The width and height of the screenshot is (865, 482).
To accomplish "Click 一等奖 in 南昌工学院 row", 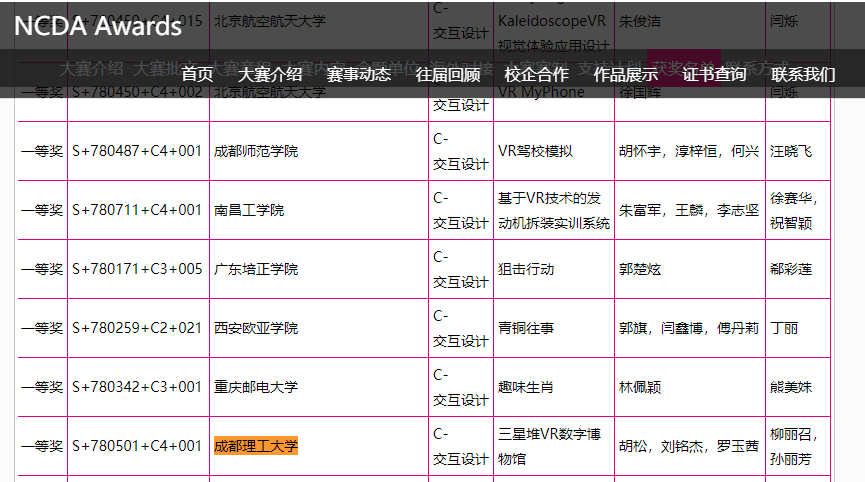I will [x=42, y=210].
